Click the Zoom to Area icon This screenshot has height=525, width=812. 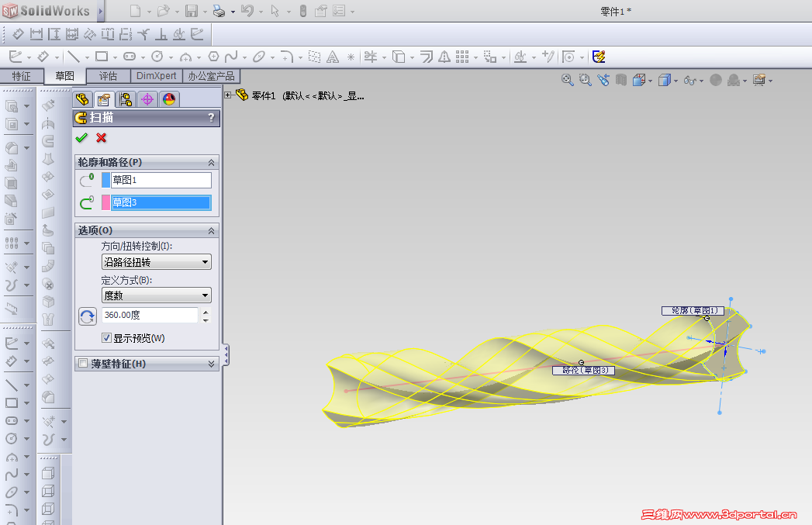586,80
